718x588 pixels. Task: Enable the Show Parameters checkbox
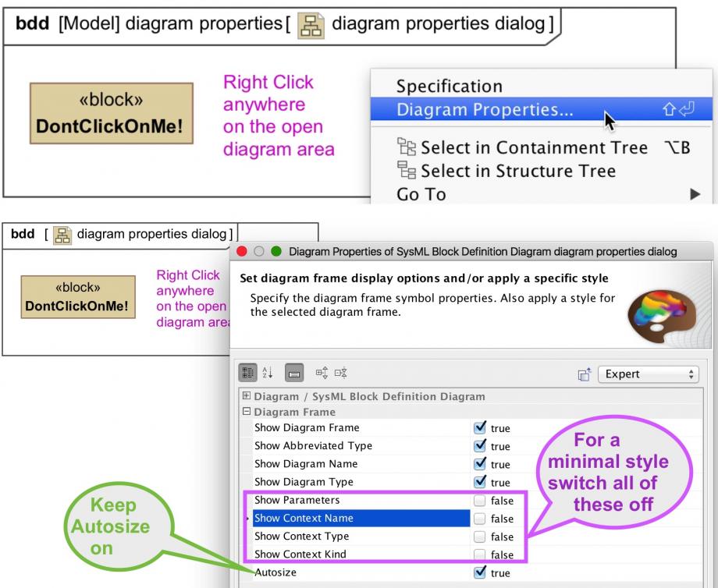point(482,500)
